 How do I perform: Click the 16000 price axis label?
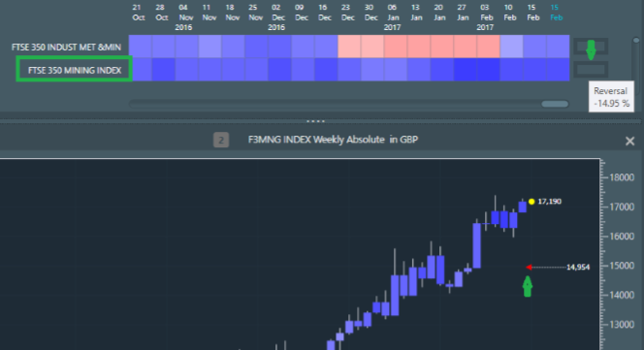[622, 237]
